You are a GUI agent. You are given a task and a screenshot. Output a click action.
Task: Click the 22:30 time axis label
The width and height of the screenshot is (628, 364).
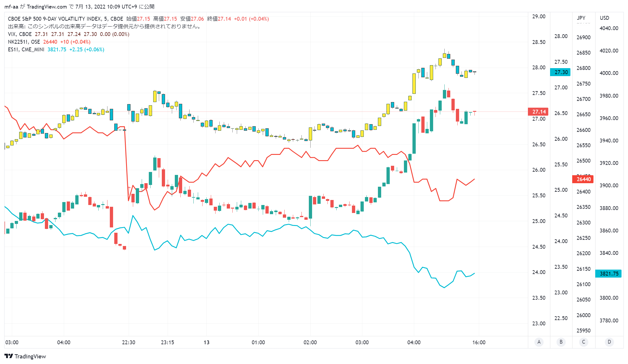pos(128,342)
